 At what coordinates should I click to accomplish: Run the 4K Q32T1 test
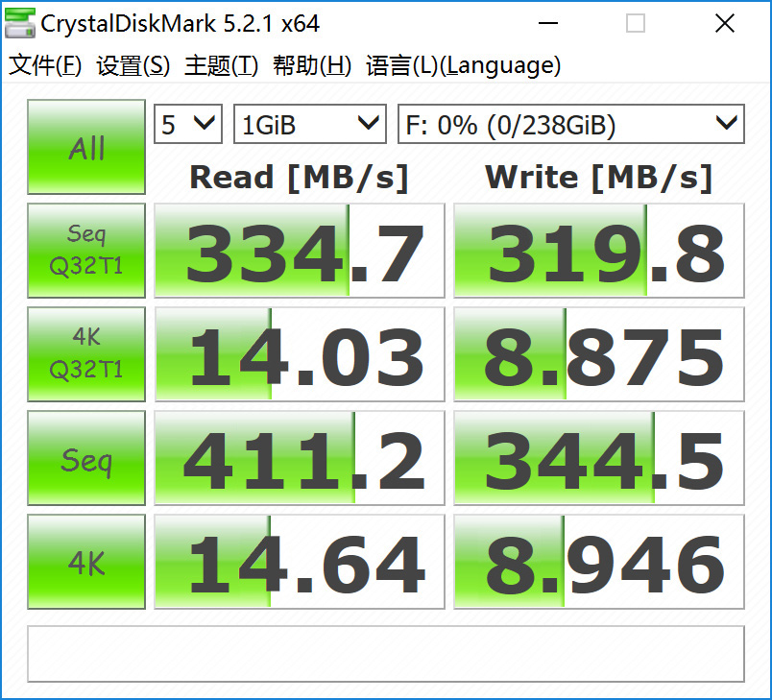click(86, 354)
